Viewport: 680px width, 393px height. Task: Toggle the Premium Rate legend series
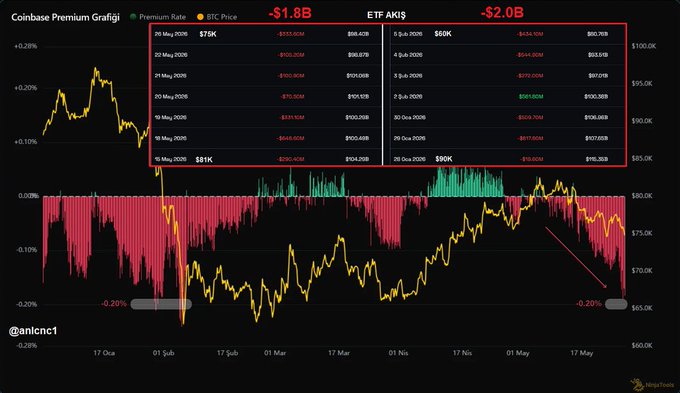point(158,17)
